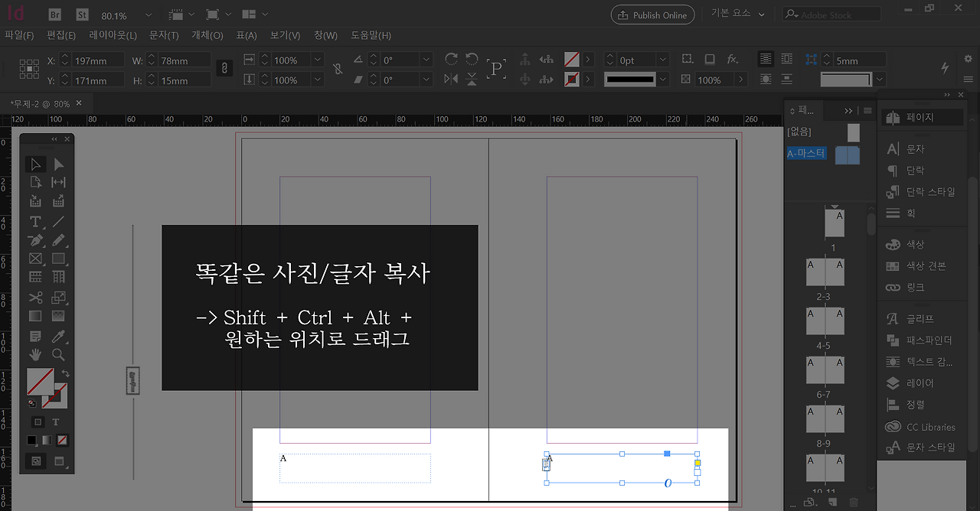Pick the Scissors tool
The image size is (980, 511).
(35, 298)
